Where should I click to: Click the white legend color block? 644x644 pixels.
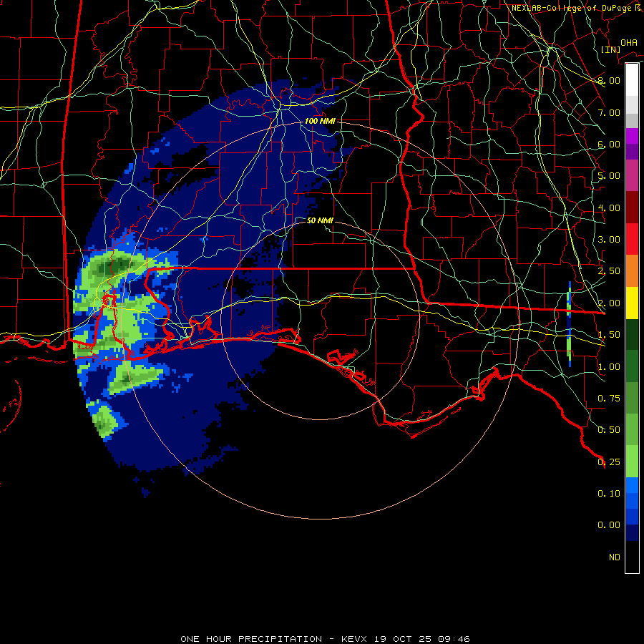632,79
